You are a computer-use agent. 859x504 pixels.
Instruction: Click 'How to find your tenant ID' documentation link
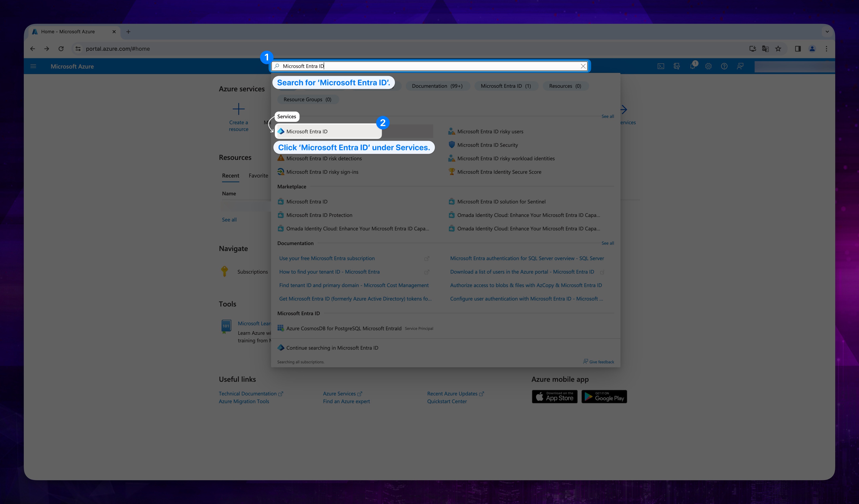(x=329, y=271)
